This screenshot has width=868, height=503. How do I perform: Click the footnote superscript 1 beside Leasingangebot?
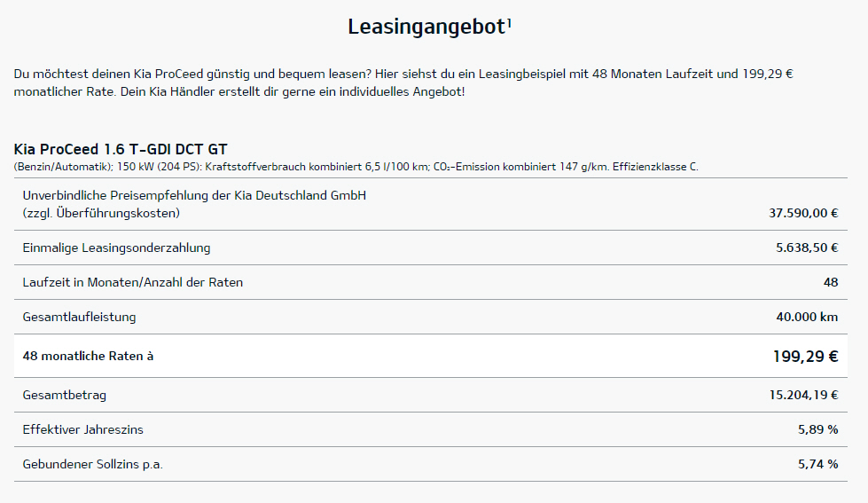point(509,21)
